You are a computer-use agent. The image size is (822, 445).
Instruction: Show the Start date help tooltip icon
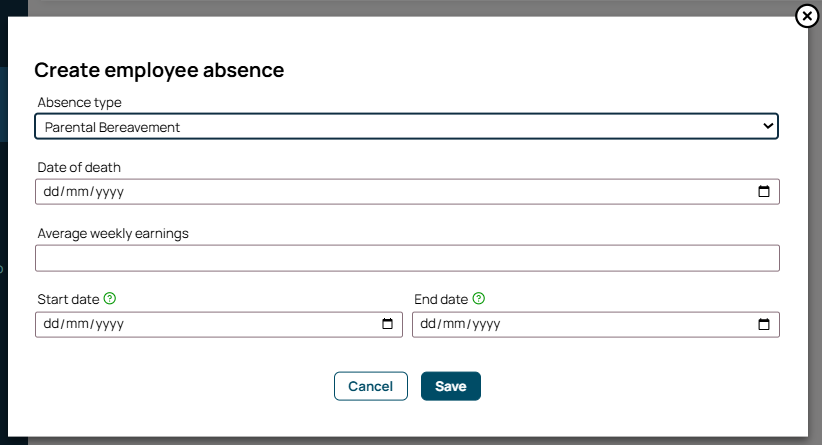[110, 298]
